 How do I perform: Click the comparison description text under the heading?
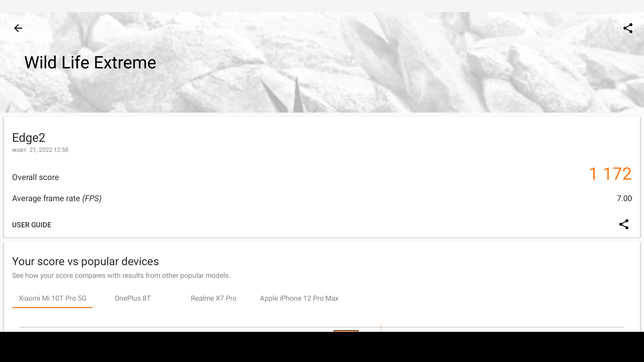[x=121, y=276]
